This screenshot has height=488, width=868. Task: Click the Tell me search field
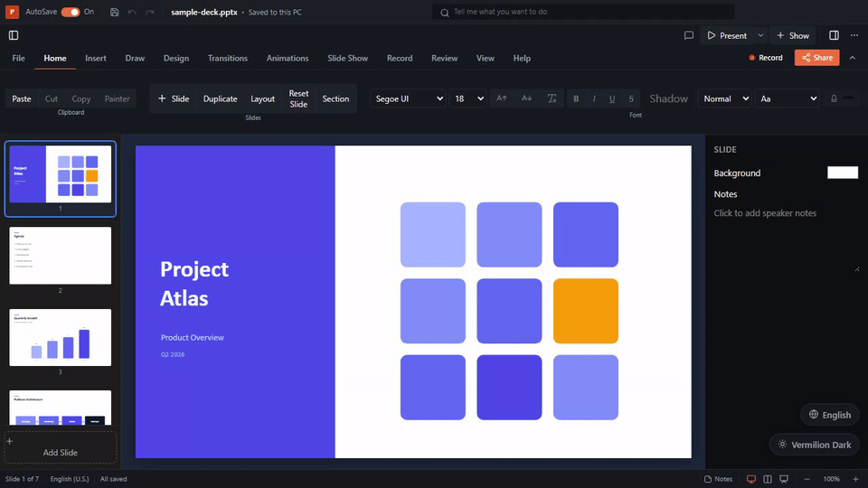coord(583,12)
